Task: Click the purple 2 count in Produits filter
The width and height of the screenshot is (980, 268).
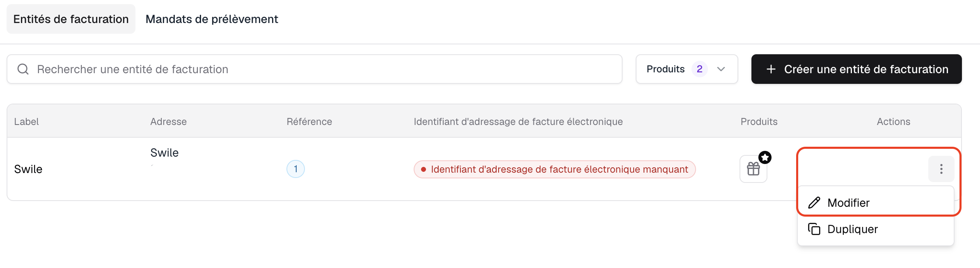Action: click(700, 69)
